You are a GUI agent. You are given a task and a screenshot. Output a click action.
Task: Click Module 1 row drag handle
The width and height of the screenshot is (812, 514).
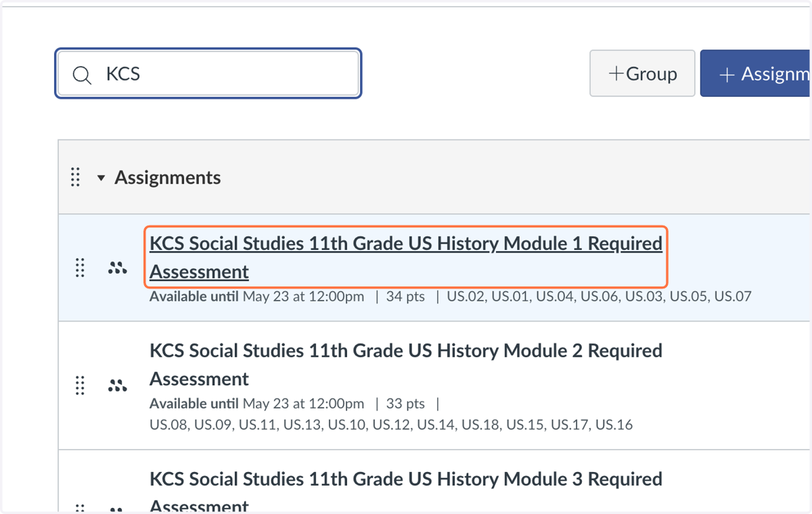(80, 268)
